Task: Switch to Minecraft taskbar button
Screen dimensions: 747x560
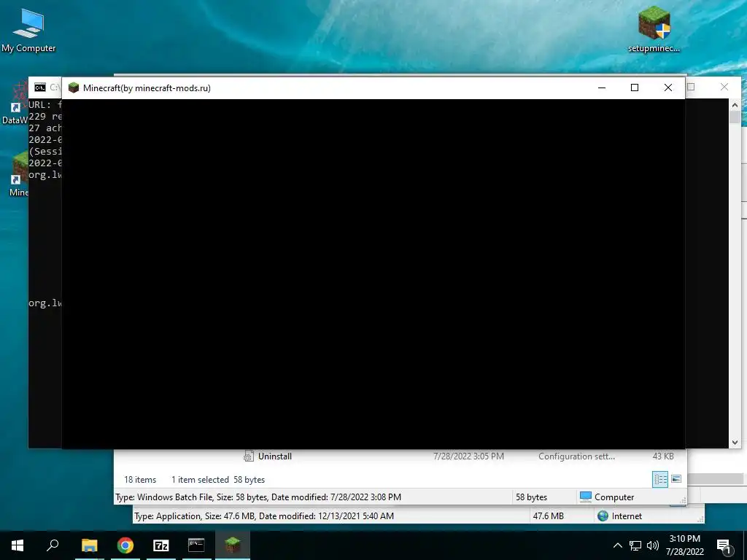Action: point(233,545)
